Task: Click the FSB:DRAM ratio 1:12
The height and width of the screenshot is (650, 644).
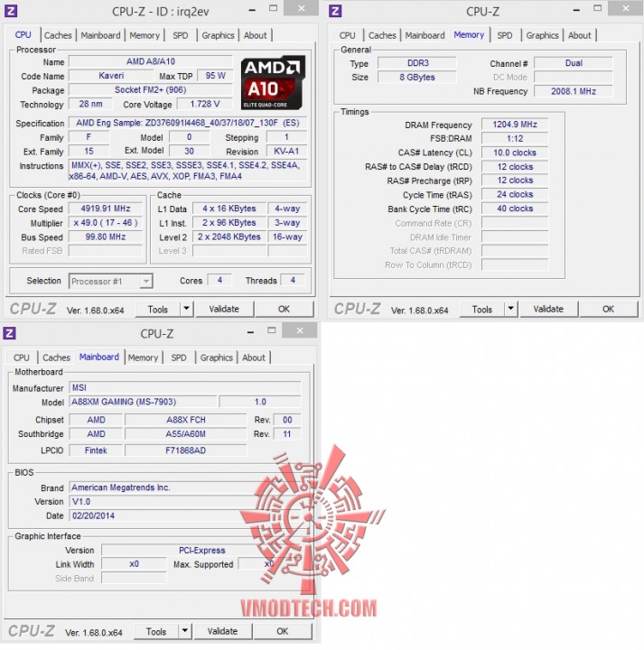Action: point(515,138)
